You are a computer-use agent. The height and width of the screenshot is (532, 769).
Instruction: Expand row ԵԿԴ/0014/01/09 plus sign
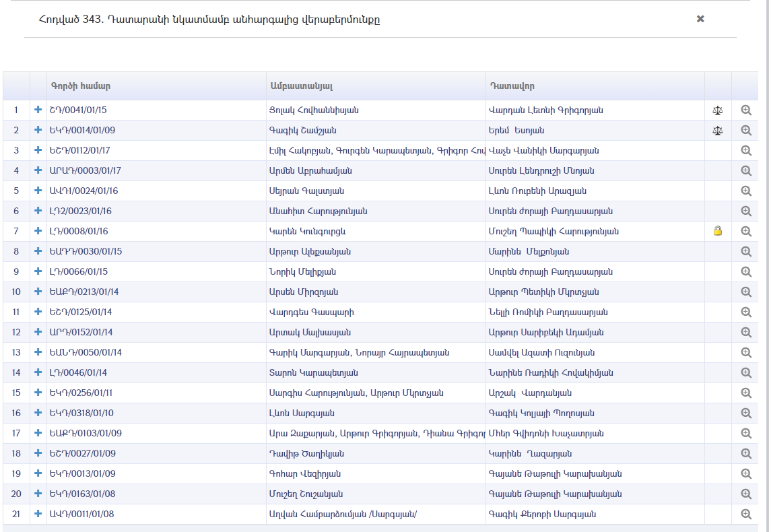[x=38, y=130]
